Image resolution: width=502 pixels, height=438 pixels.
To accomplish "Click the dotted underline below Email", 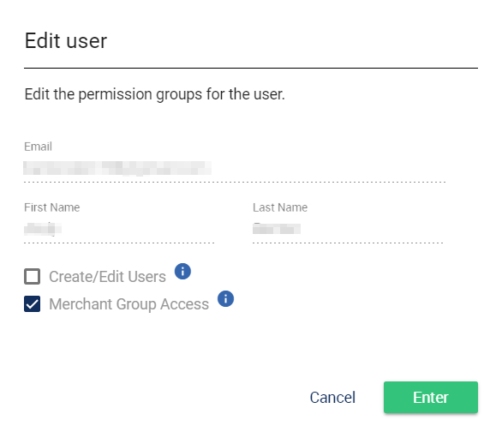I will [x=235, y=182].
